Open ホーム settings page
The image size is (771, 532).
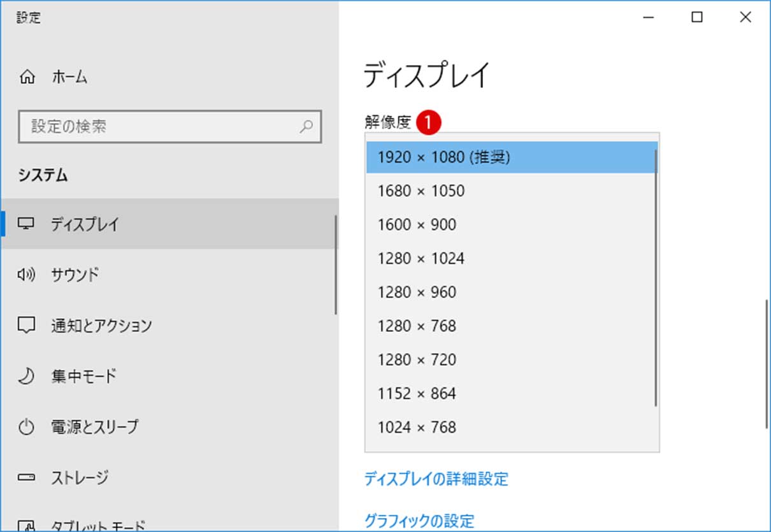tap(170, 78)
